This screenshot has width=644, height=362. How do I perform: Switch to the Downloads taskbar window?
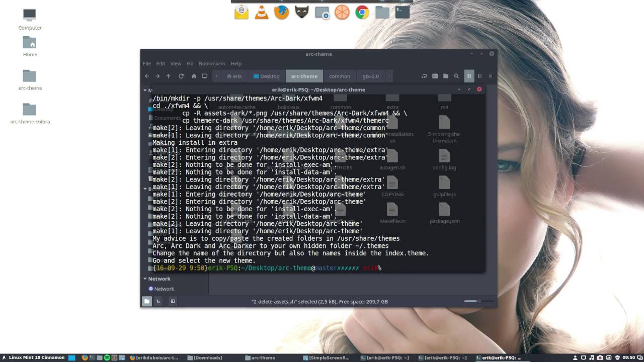[x=205, y=357]
